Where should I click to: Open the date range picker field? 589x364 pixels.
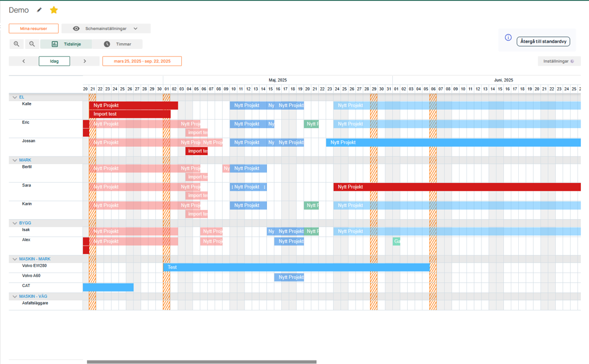[x=142, y=61]
